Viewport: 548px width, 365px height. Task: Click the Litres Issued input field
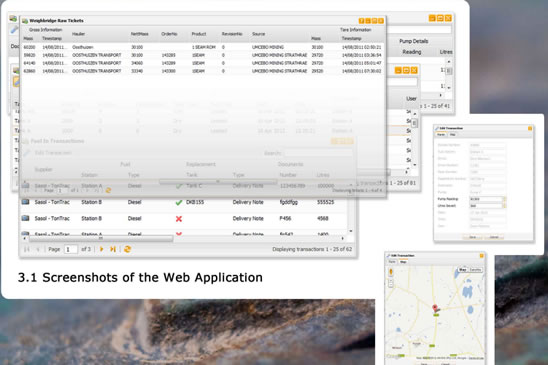pyautogui.click(x=486, y=206)
